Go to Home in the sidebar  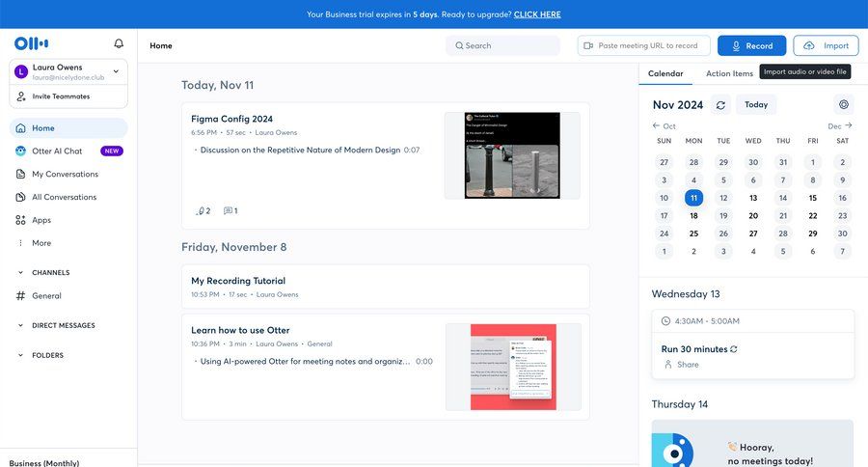click(x=68, y=128)
